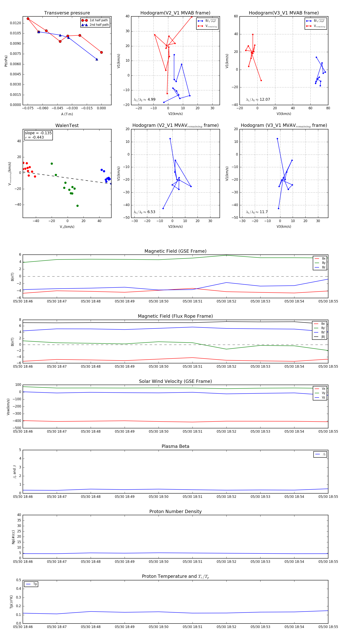Click the λ1/λ2 ≈ 4.99 annotation
The height and width of the screenshot is (644, 351).
click(144, 100)
